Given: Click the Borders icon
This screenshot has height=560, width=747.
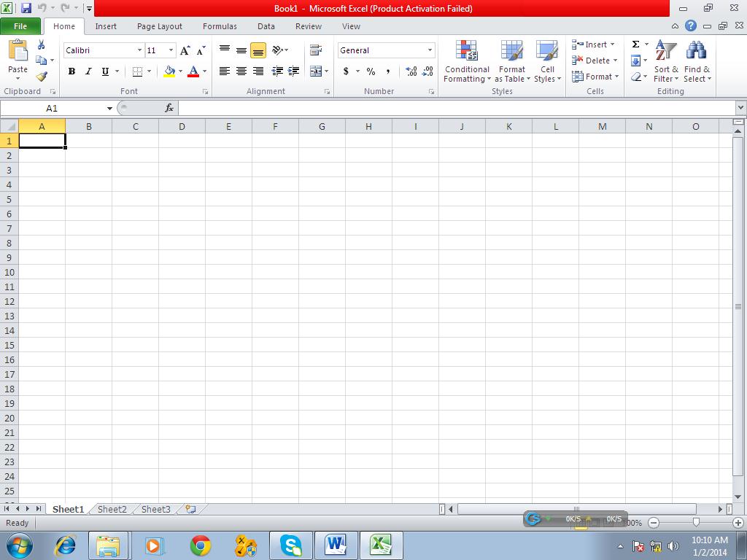Looking at the screenshot, I should pyautogui.click(x=137, y=71).
